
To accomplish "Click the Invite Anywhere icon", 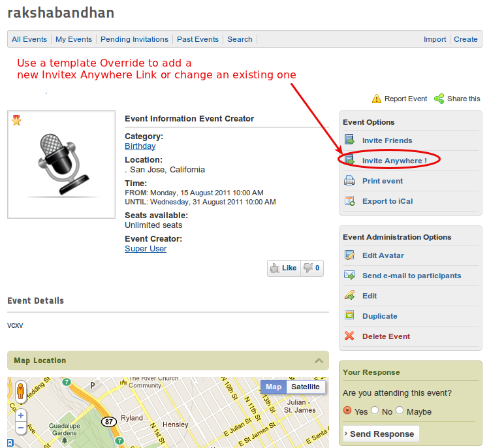I will click(349, 160).
